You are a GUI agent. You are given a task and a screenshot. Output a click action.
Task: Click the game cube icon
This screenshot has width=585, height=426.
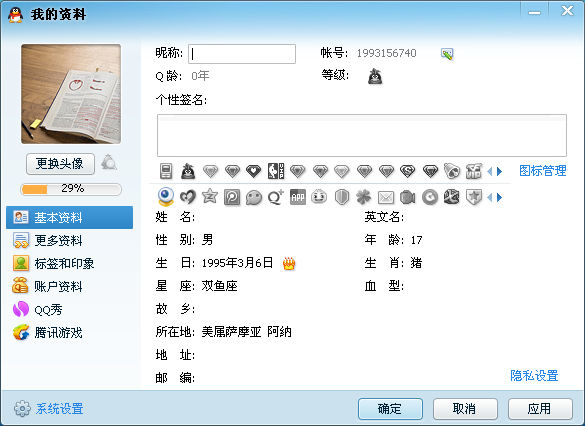pyautogui.click(x=452, y=197)
